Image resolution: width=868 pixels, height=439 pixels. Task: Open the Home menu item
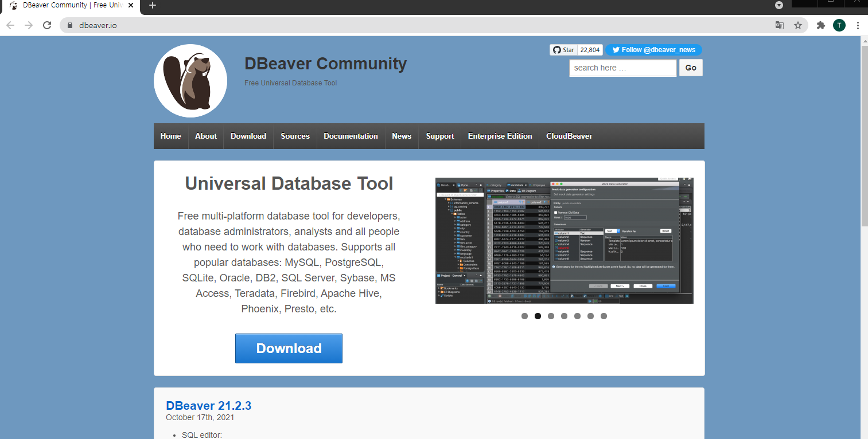click(x=171, y=136)
